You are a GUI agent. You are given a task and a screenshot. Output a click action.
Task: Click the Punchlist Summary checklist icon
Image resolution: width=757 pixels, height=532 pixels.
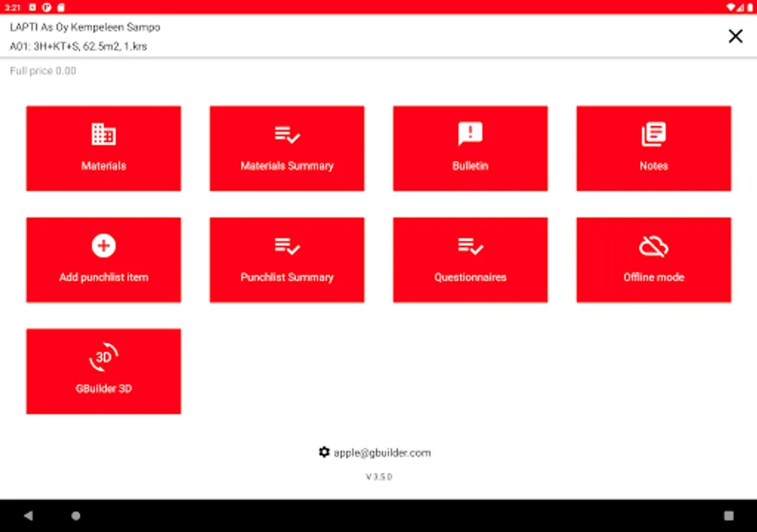coord(287,246)
